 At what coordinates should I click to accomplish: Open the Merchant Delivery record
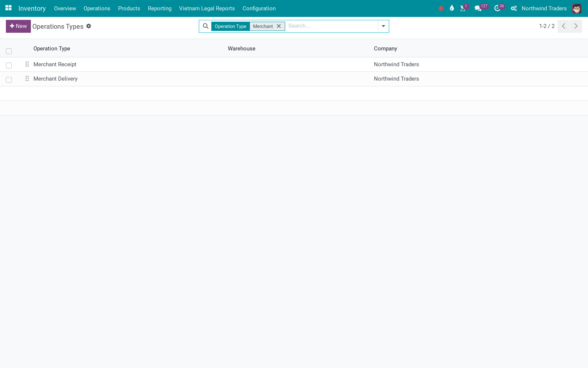click(55, 79)
